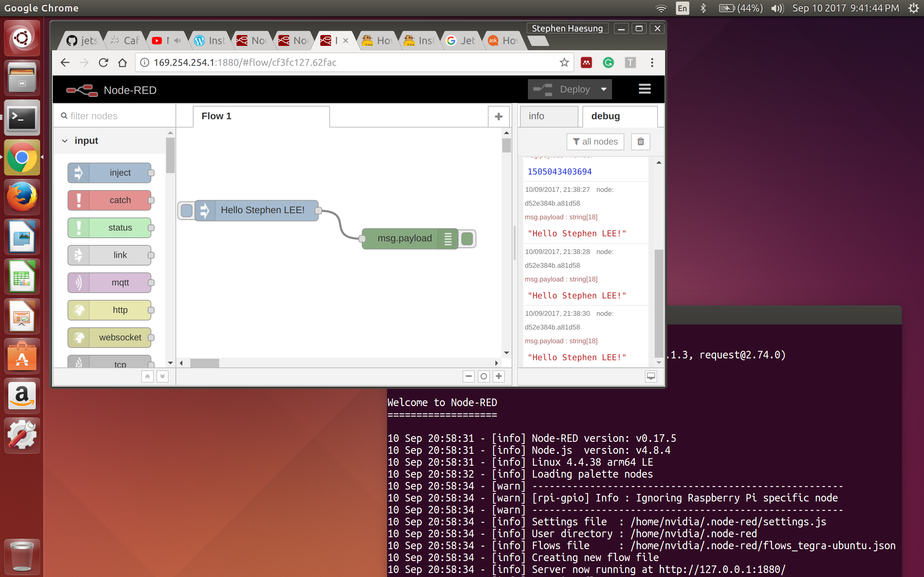Collapse all palette categories
Screen dimensions: 924x577
147,376
